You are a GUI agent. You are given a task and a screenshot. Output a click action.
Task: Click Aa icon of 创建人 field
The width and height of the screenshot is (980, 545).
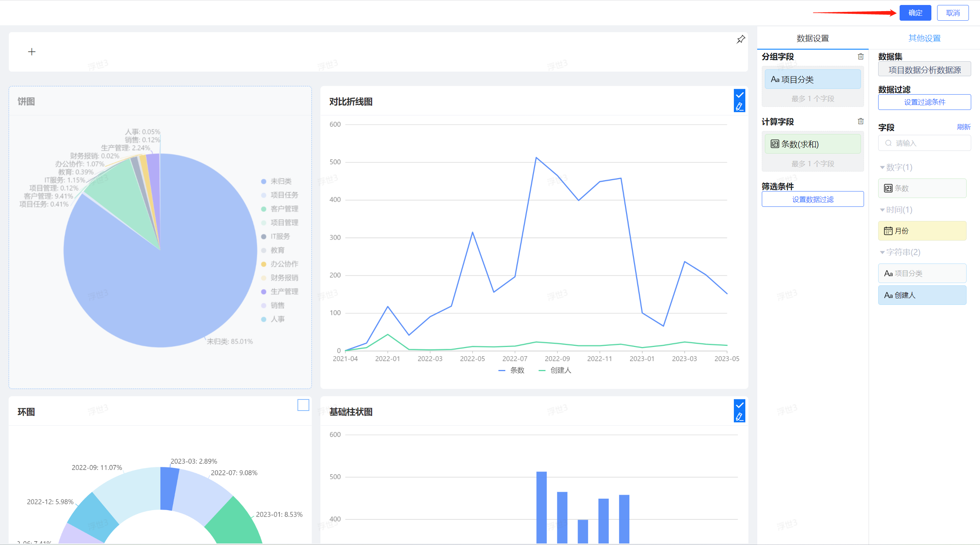[888, 295]
